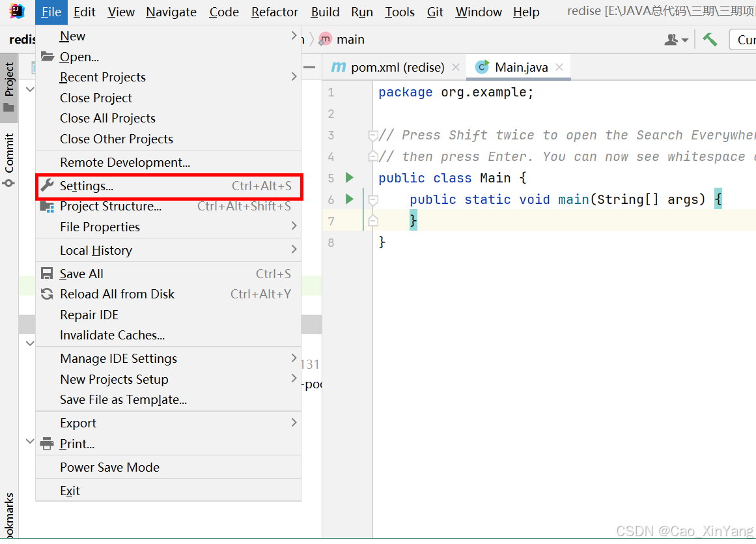
Task: Click the Project Structure icon
Action: coord(47,207)
